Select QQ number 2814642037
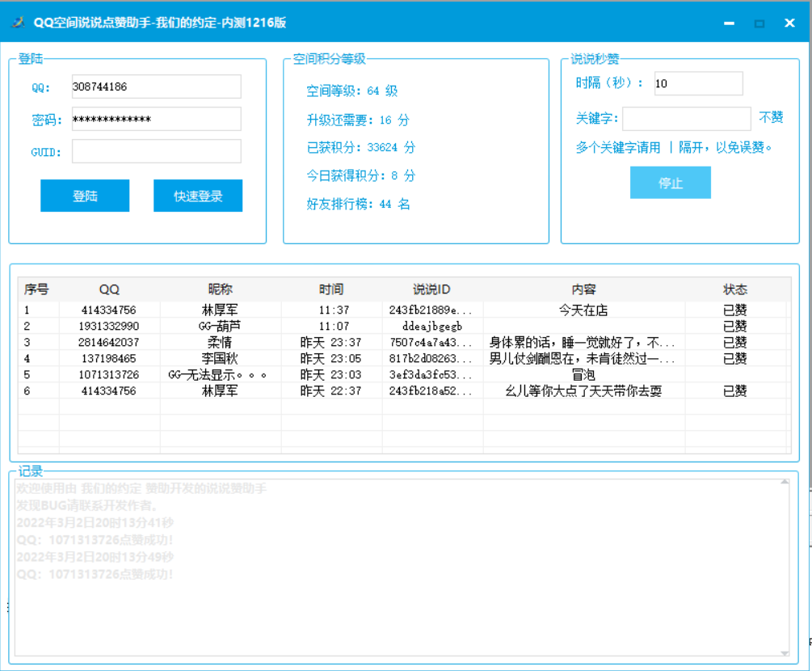 (x=109, y=342)
